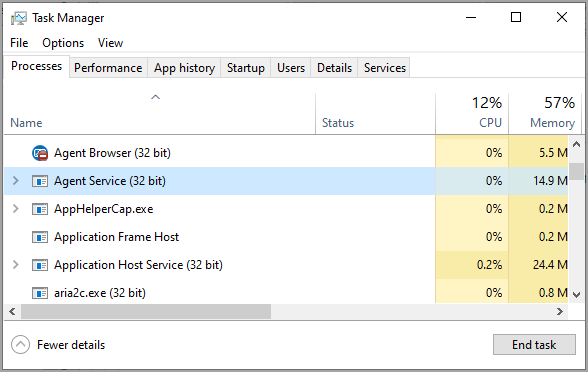Click the horizontal scrollbar right arrow
Image resolution: width=588 pixels, height=372 pixels.
click(560, 312)
